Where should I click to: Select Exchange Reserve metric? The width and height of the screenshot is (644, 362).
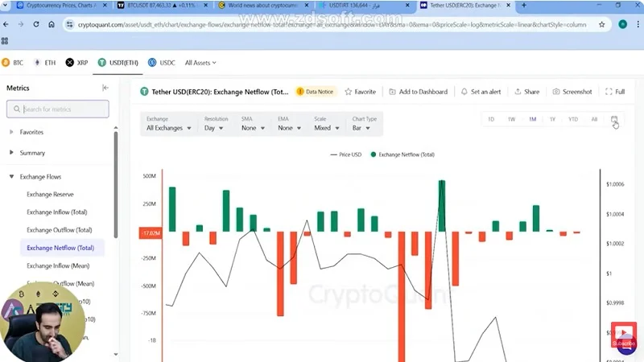tap(52, 194)
